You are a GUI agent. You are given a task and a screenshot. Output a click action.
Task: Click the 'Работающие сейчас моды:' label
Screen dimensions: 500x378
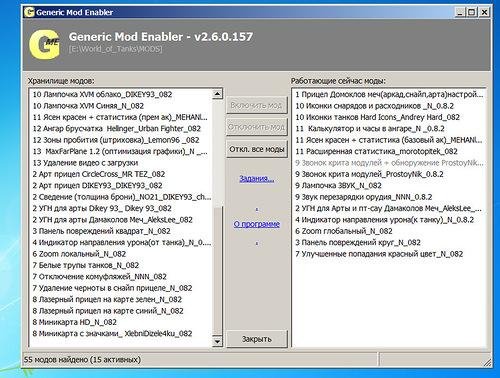pos(338,81)
